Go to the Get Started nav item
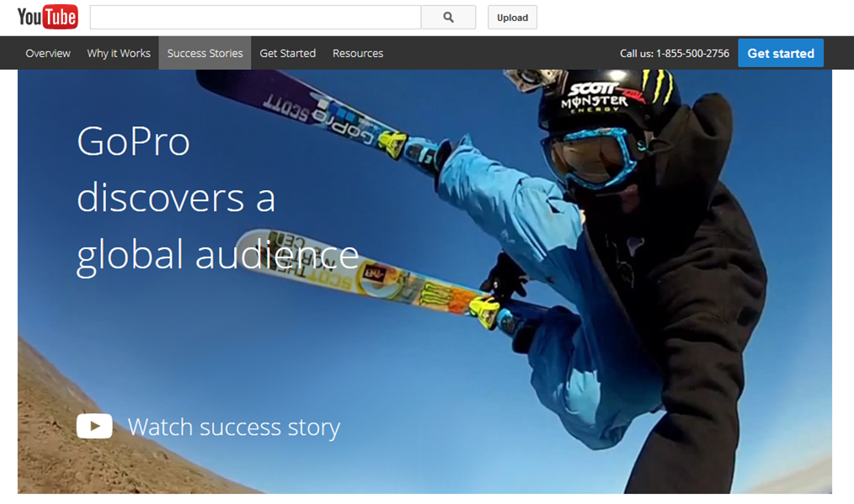The image size is (854, 504). 287,53
